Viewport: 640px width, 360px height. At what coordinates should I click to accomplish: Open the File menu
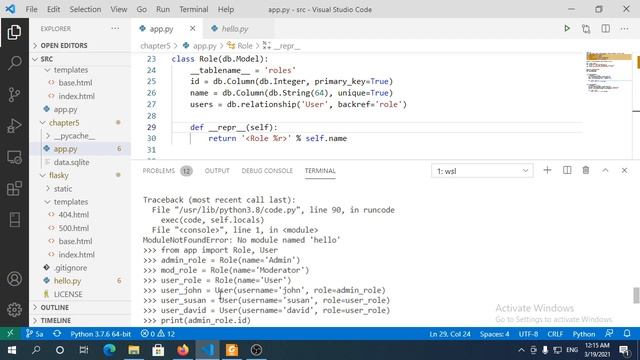[31, 9]
